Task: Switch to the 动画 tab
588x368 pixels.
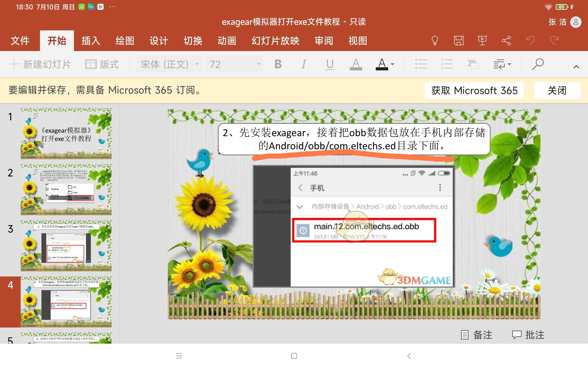Action: [x=227, y=41]
